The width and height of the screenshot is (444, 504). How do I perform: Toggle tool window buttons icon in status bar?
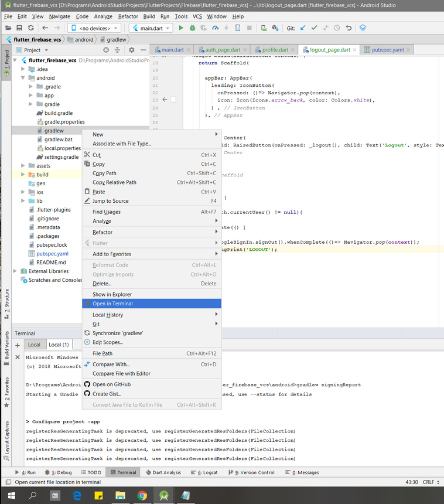click(x=8, y=482)
